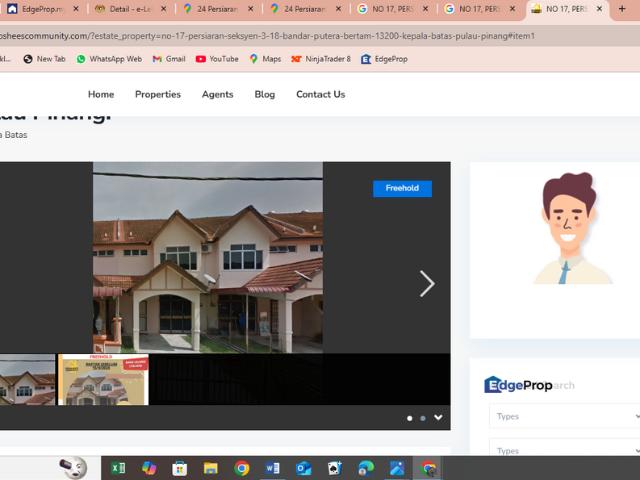Go to next photo with right arrow
640x480 pixels.
tap(427, 284)
